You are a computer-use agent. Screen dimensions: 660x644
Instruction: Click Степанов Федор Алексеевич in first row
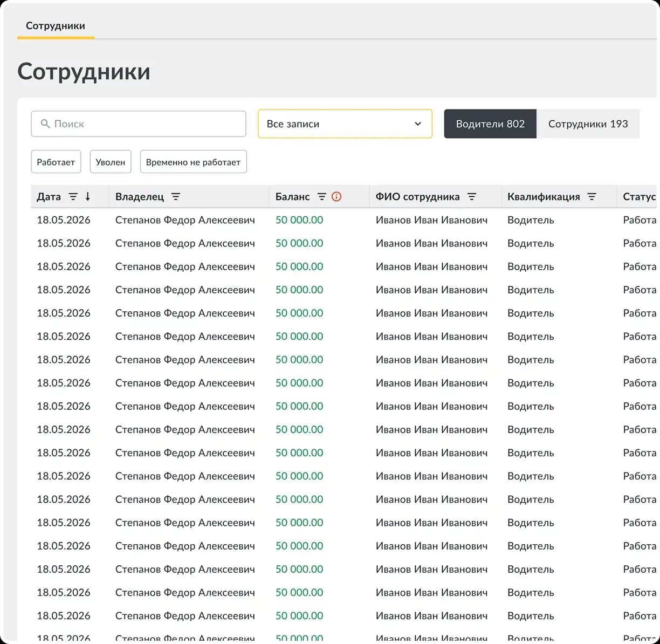pos(185,220)
